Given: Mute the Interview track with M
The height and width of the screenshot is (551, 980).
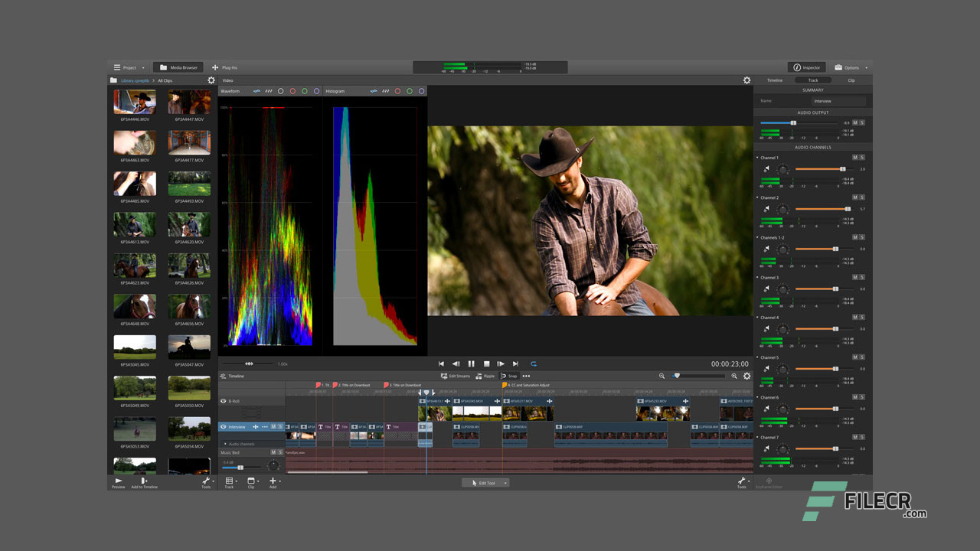Looking at the screenshot, I should click(273, 426).
